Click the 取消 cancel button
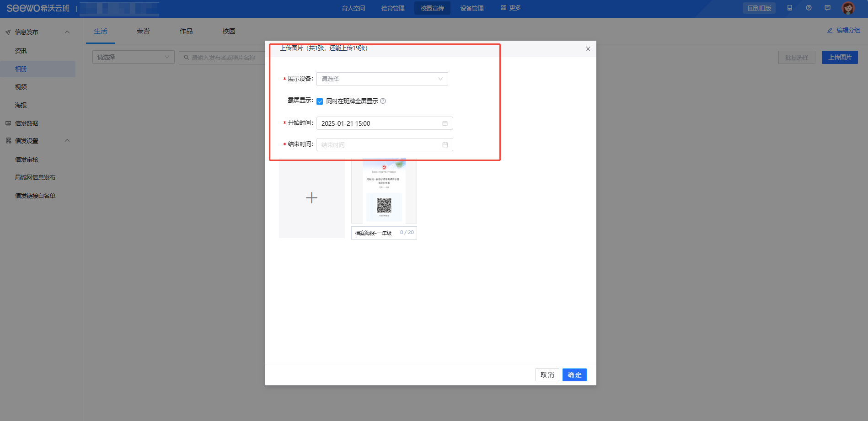This screenshot has height=421, width=868. [x=547, y=375]
